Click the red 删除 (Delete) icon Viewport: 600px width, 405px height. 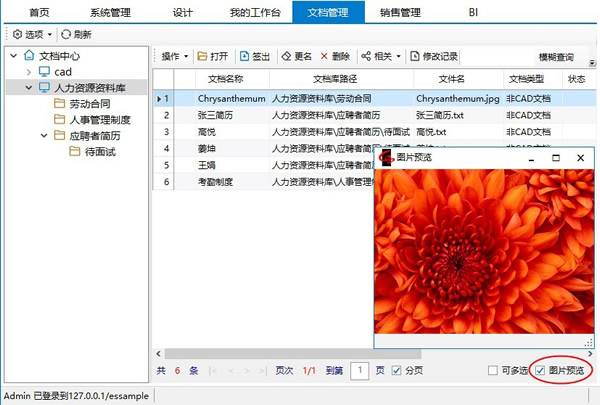(x=324, y=56)
